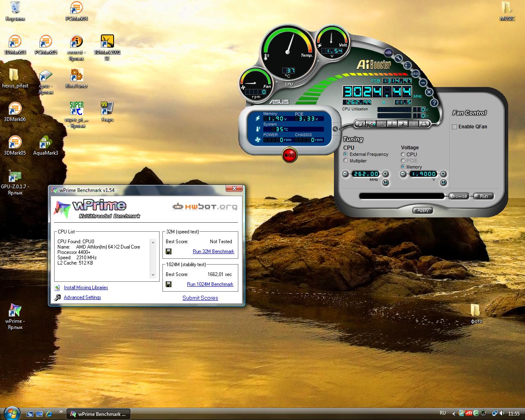This screenshot has height=420, width=525.
Task: Increase CPU frequency with plus button
Action: tap(385, 174)
